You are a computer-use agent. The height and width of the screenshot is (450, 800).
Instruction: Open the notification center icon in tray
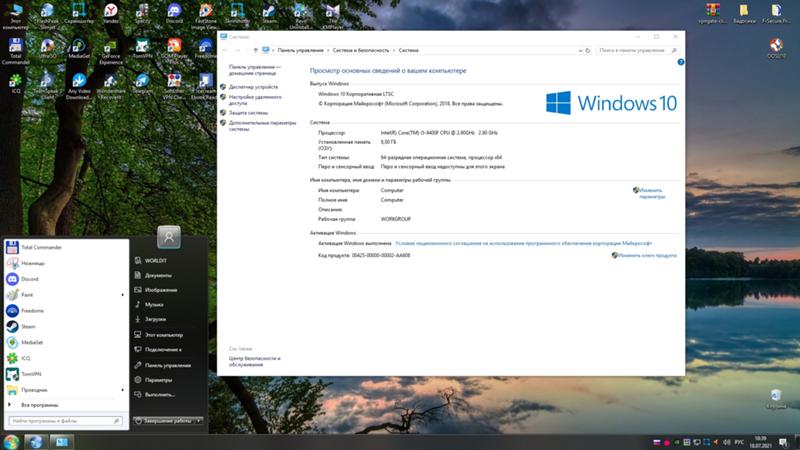point(783,442)
